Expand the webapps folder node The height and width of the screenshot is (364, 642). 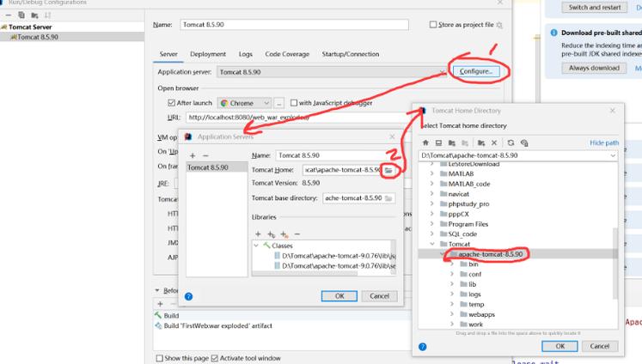(452, 314)
